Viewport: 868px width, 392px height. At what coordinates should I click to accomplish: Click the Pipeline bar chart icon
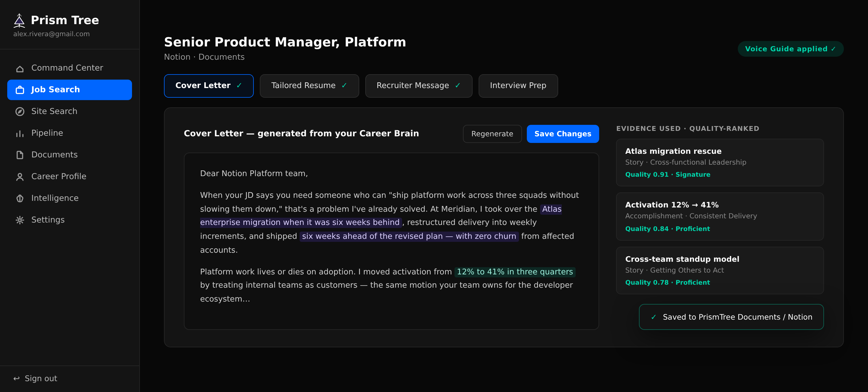[x=20, y=134]
